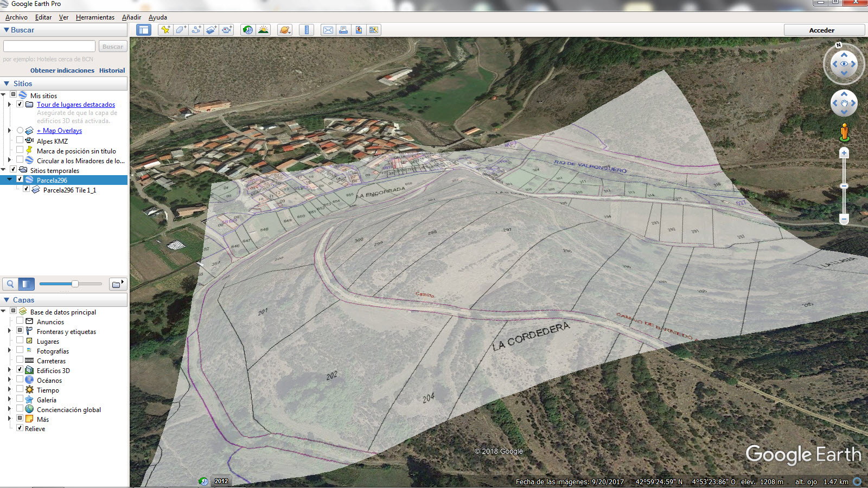The height and width of the screenshot is (488, 868).
Task: Print the current view
Action: coord(343,30)
